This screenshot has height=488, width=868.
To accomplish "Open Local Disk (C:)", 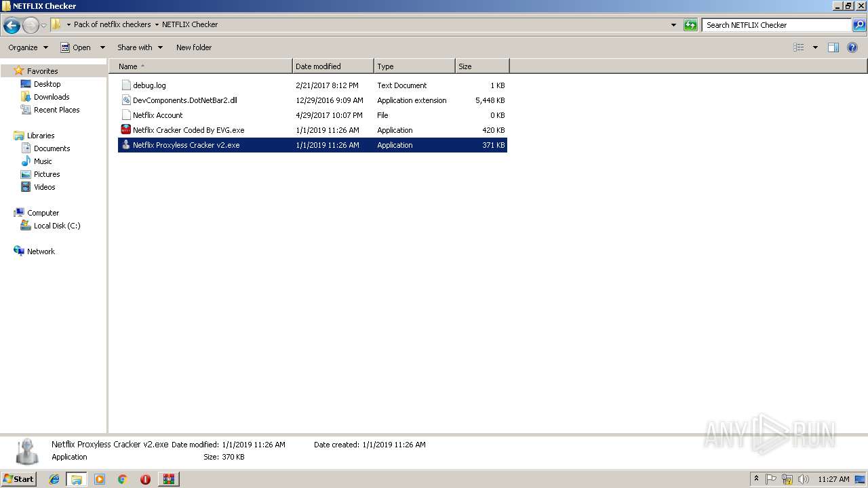I will point(57,226).
